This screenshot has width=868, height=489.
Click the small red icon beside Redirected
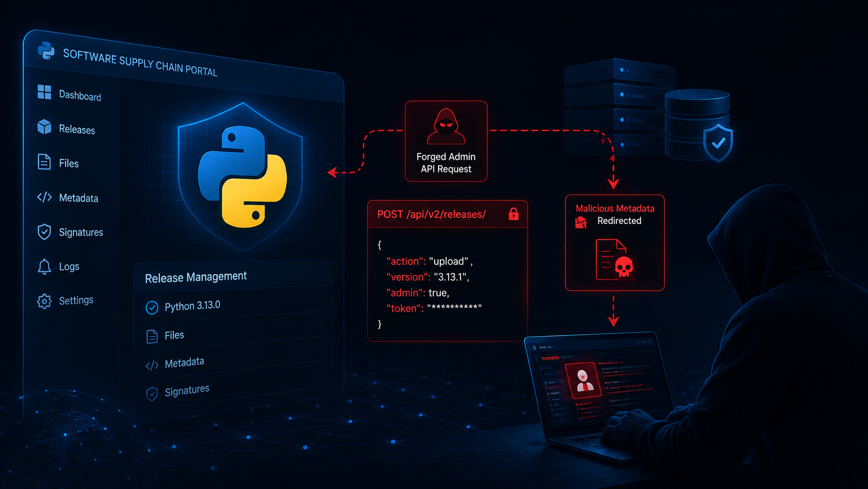pyautogui.click(x=581, y=222)
